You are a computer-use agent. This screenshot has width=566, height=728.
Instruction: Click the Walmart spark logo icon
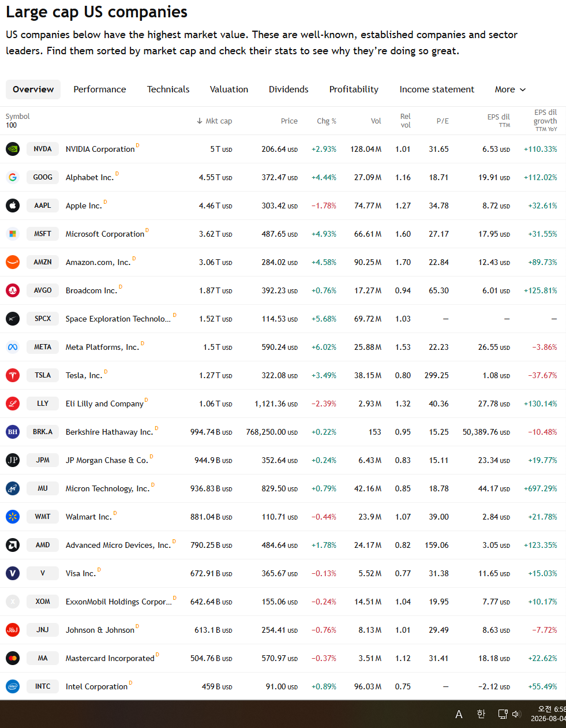tap(13, 517)
